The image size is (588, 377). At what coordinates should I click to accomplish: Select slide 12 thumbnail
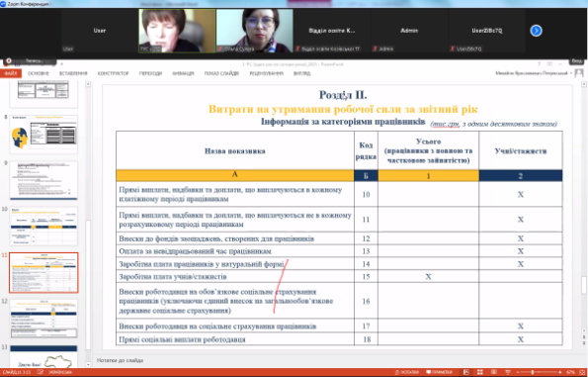pyautogui.click(x=43, y=319)
